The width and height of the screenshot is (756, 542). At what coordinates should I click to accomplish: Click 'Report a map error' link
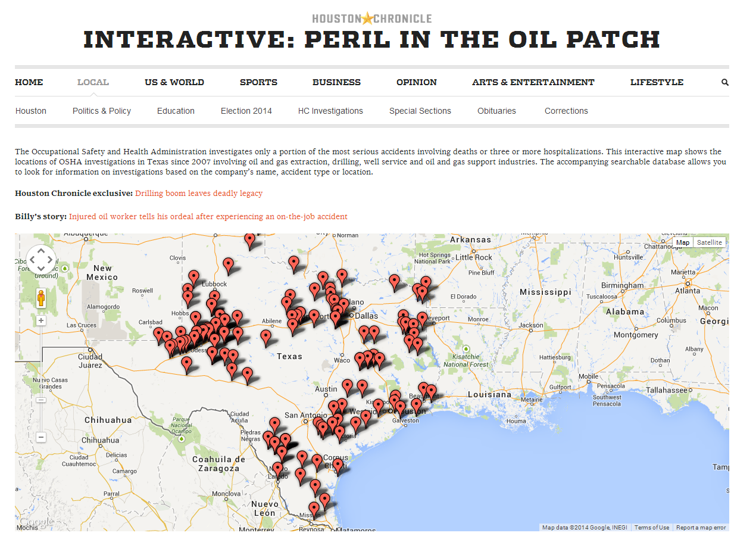[701, 528]
